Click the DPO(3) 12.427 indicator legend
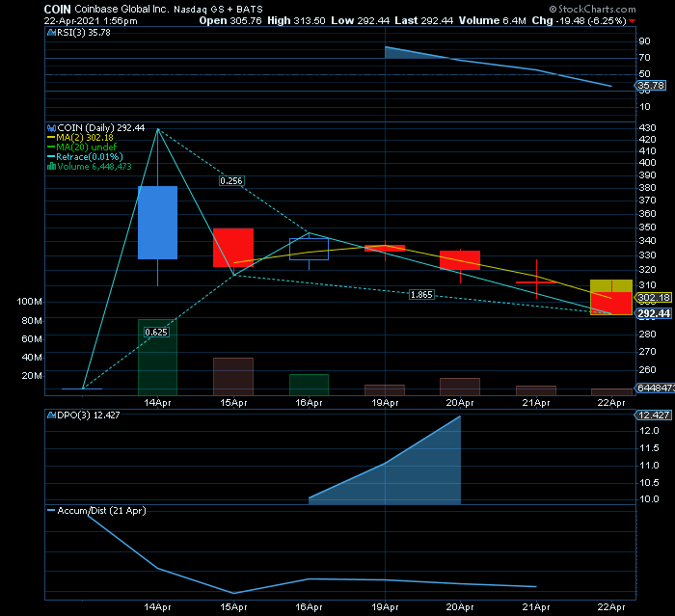The height and width of the screenshot is (616, 675). (89, 415)
